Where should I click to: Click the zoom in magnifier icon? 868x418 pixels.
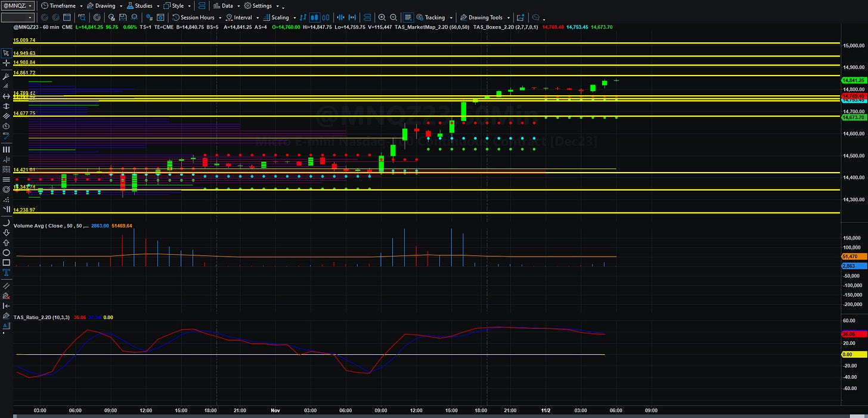pyautogui.click(x=382, y=18)
